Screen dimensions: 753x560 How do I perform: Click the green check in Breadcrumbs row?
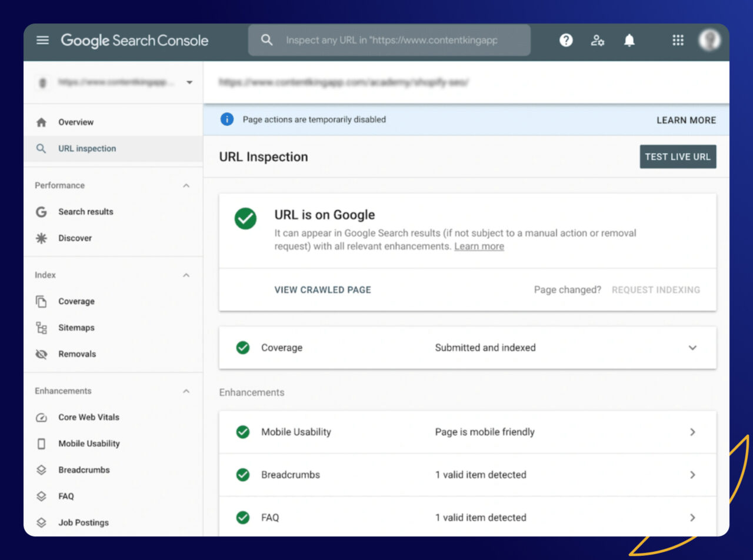242,475
